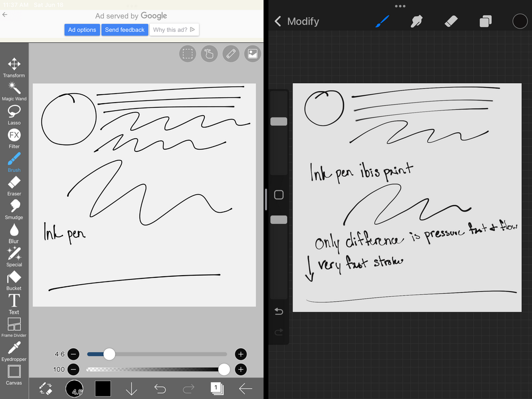The height and width of the screenshot is (399, 532).
Task: Select the Bucket fill tool
Action: pyautogui.click(x=14, y=280)
